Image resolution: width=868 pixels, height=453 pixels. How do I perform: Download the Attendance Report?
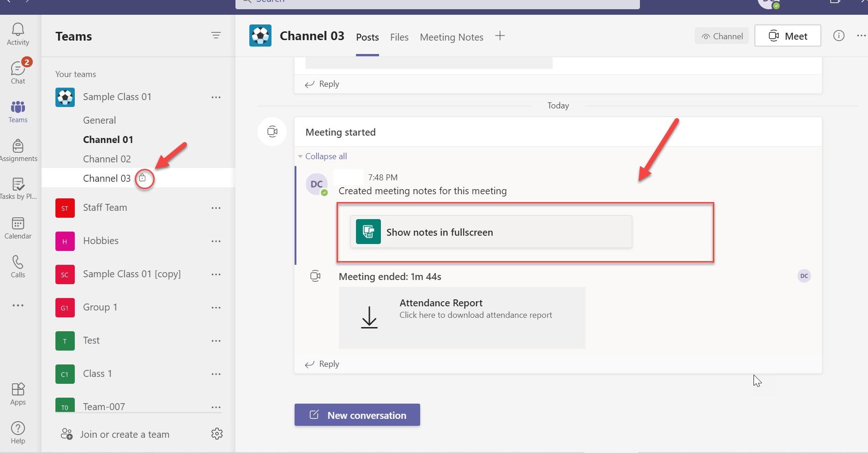[x=462, y=318]
